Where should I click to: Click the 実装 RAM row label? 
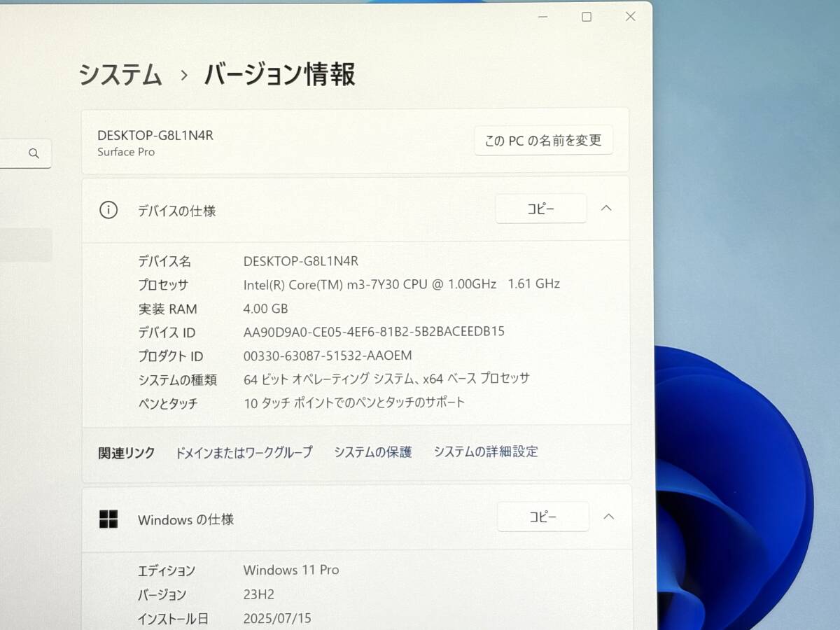(167, 309)
